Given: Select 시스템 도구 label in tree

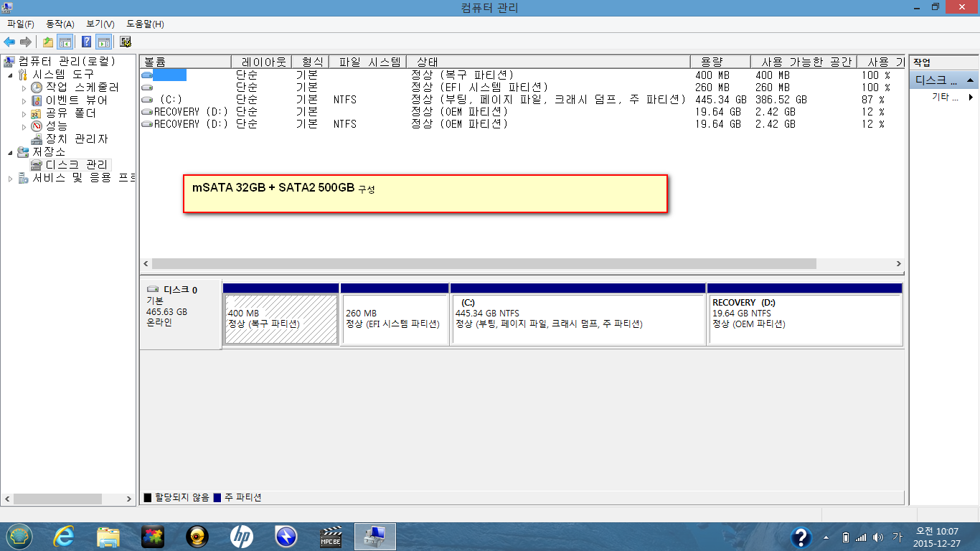Looking at the screenshot, I should click(x=62, y=75).
